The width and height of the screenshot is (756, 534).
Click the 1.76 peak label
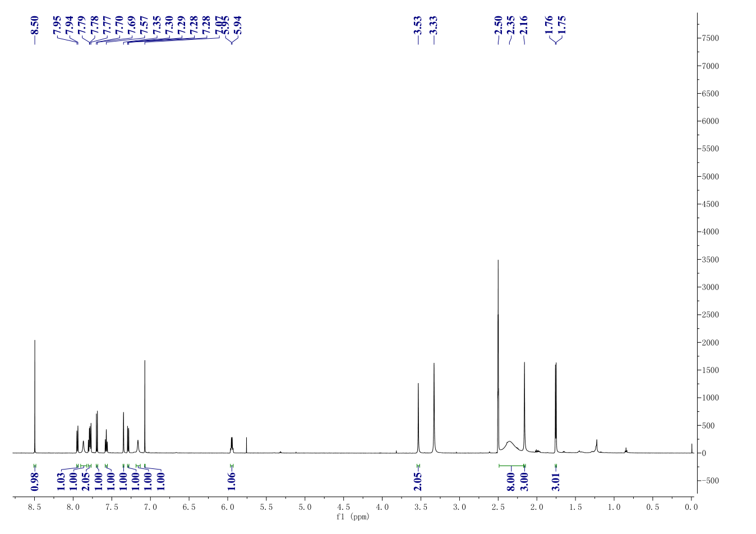pyautogui.click(x=550, y=26)
